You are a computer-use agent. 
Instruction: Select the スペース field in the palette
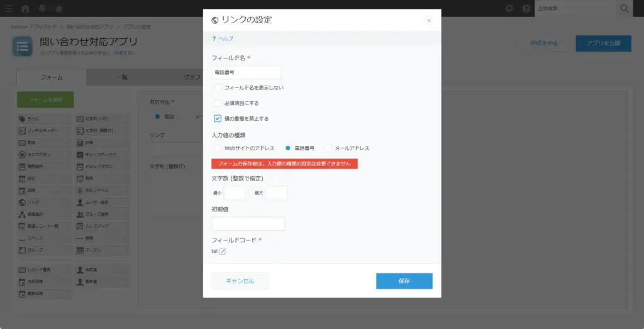(45, 238)
